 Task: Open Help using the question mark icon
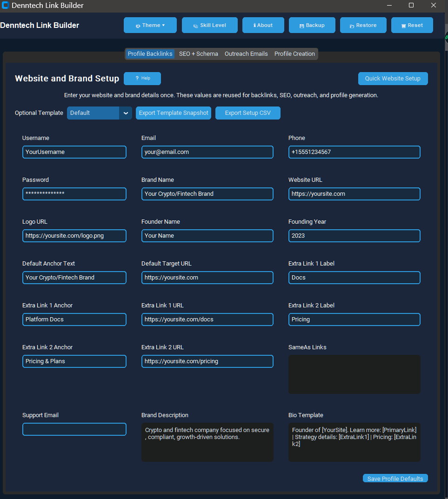click(x=136, y=78)
